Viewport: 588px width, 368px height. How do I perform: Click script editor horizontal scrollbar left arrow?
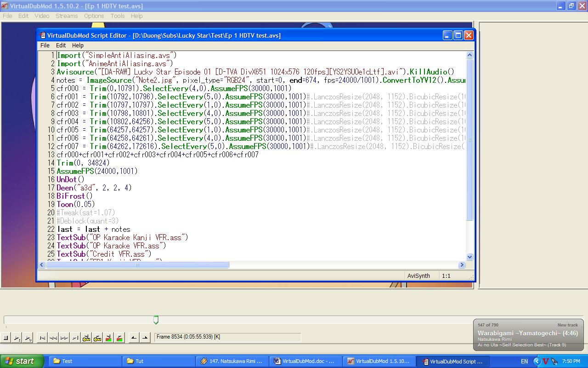[x=42, y=264]
